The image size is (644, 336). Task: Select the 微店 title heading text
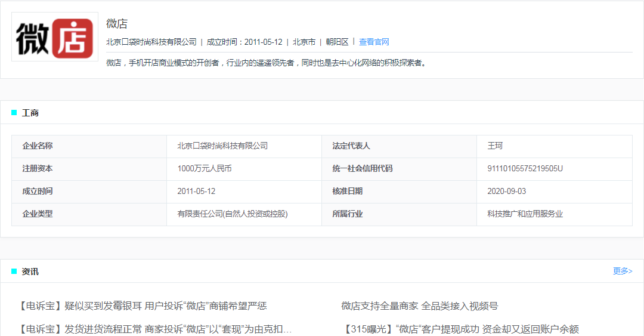[117, 24]
